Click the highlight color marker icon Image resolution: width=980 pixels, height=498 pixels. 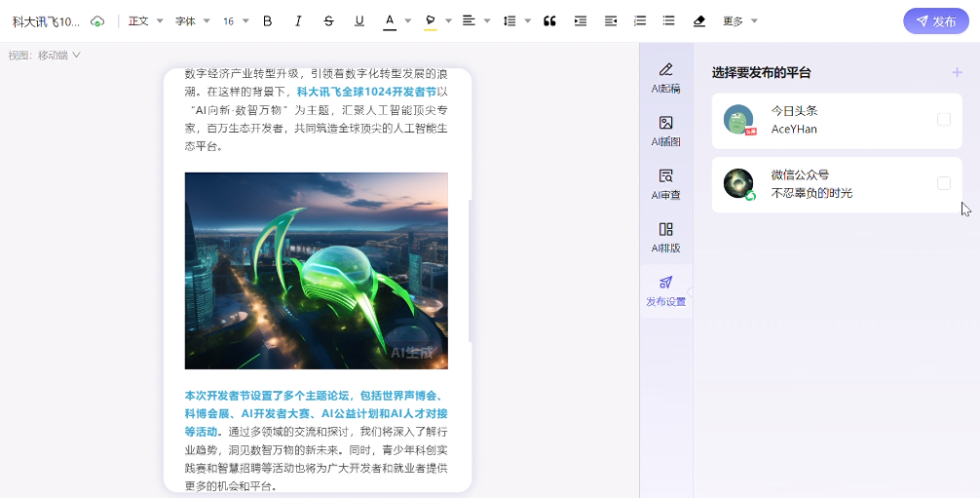[430, 21]
